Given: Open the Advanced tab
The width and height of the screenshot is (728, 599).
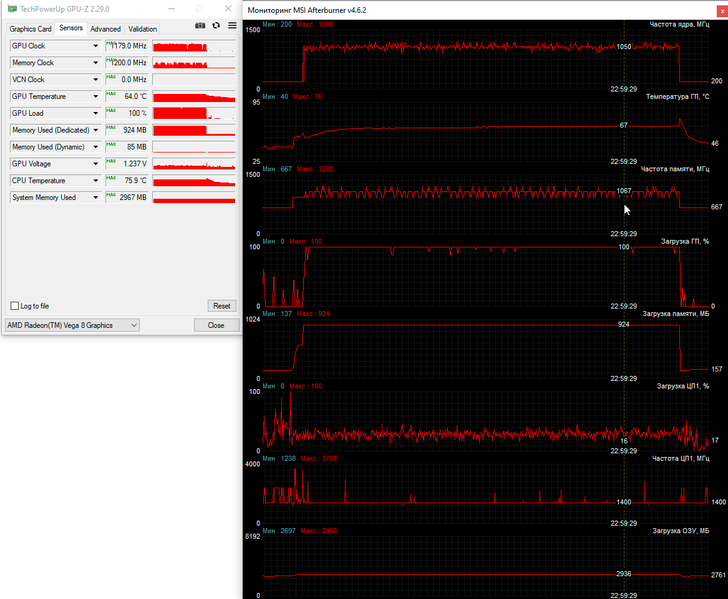Looking at the screenshot, I should [105, 29].
